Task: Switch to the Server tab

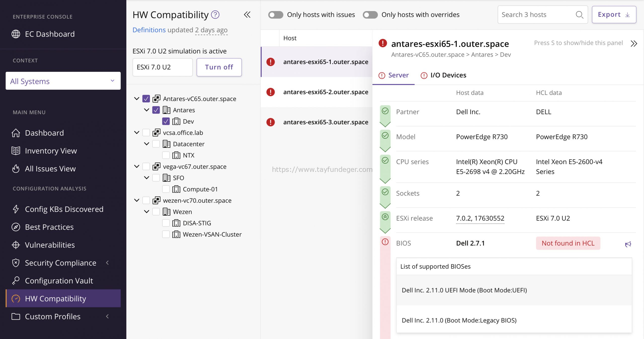Action: coord(393,75)
